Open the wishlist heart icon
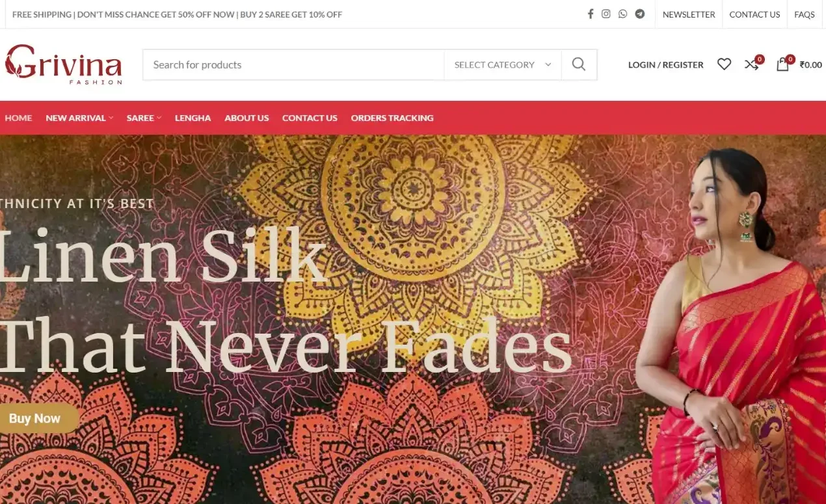The width and height of the screenshot is (826, 504). 724,64
